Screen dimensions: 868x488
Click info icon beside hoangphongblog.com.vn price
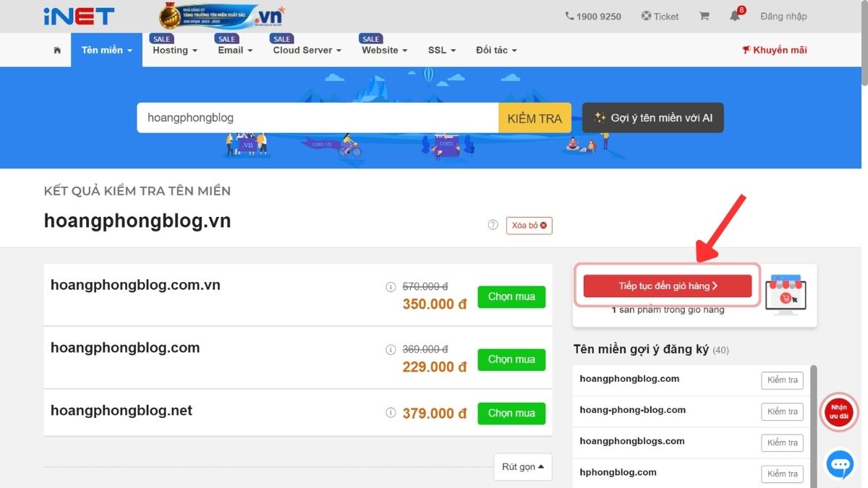tap(391, 285)
